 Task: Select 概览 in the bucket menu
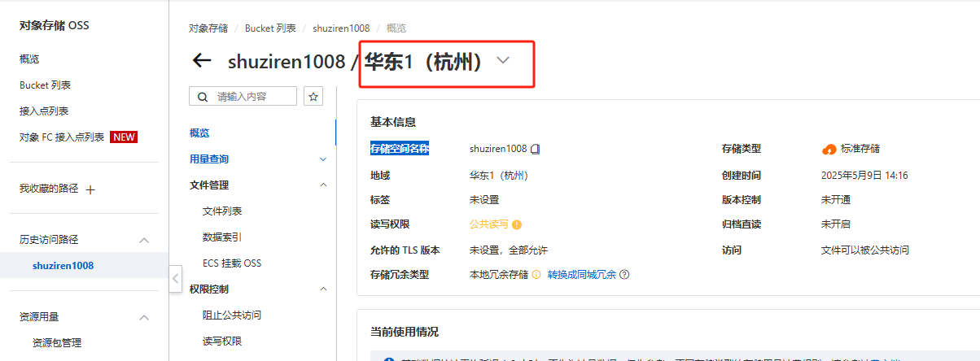(x=199, y=133)
